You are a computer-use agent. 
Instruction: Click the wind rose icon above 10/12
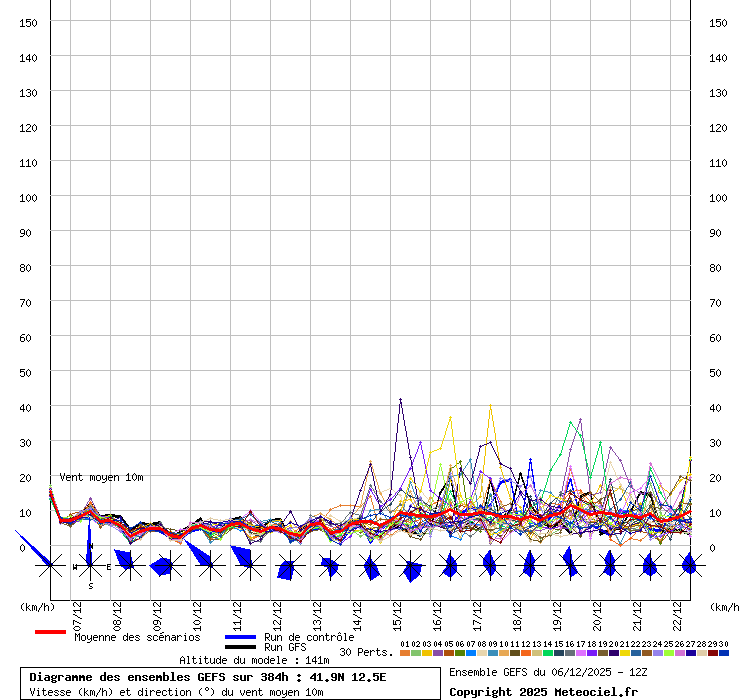click(210, 566)
